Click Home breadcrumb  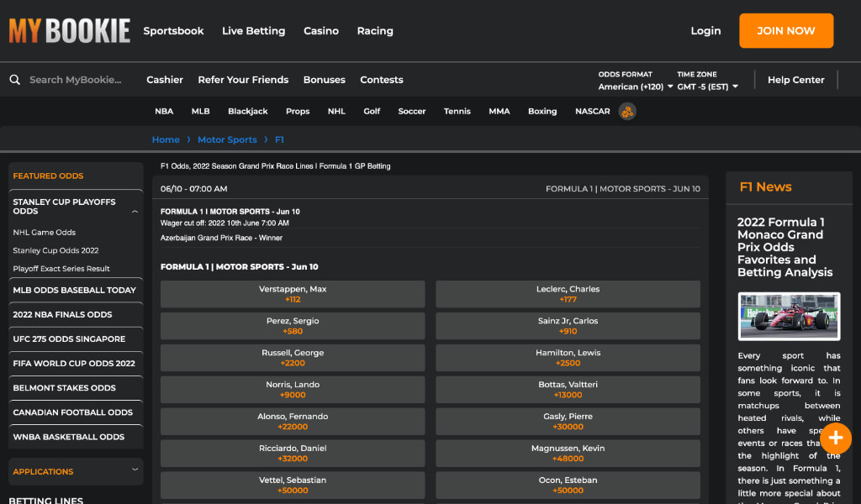(166, 139)
